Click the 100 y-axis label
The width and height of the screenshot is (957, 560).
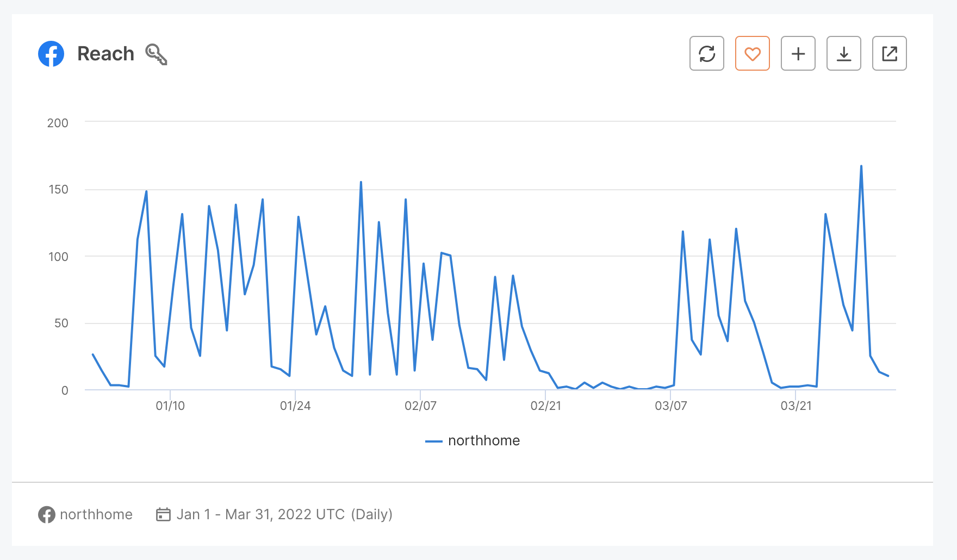[58, 257]
